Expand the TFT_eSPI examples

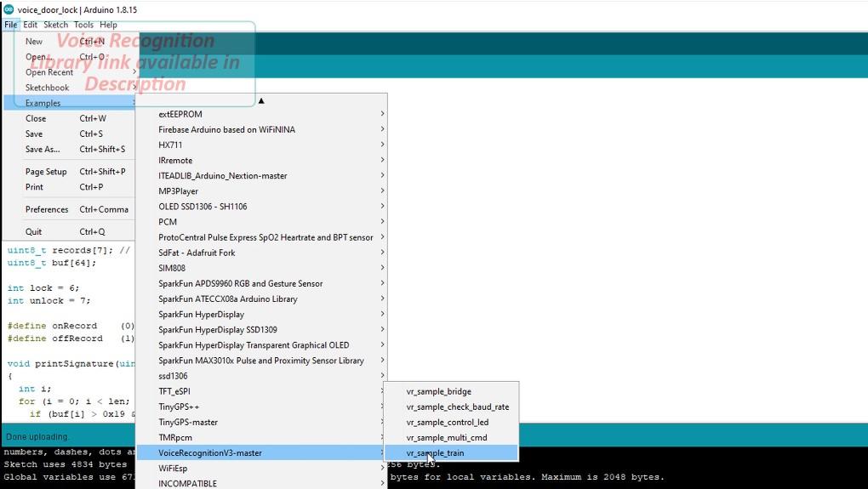(x=261, y=391)
